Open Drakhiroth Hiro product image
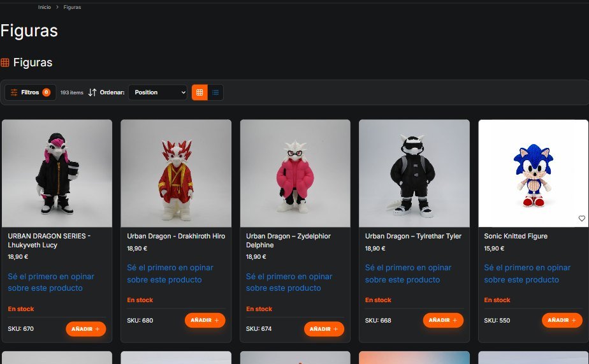Viewport: 589px width, 364px height. [176, 173]
